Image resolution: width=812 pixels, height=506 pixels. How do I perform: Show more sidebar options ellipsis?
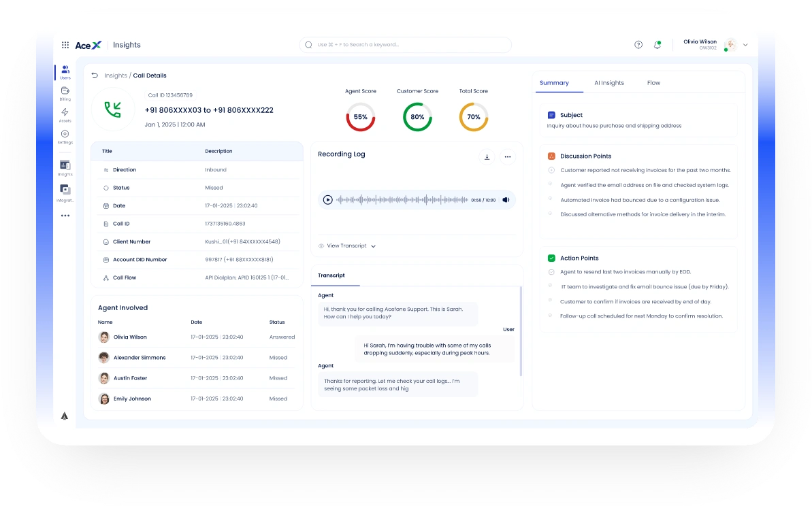[65, 216]
